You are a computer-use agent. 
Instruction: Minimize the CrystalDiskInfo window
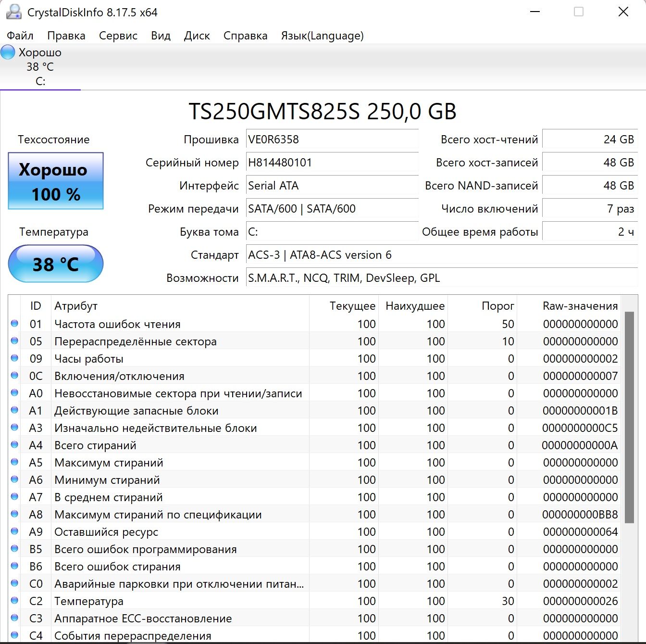coord(535,12)
